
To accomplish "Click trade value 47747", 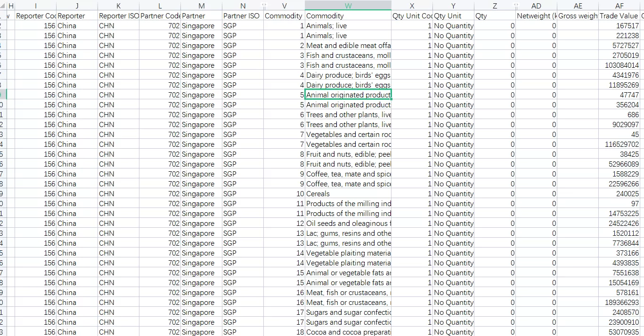I will click(x=619, y=95).
